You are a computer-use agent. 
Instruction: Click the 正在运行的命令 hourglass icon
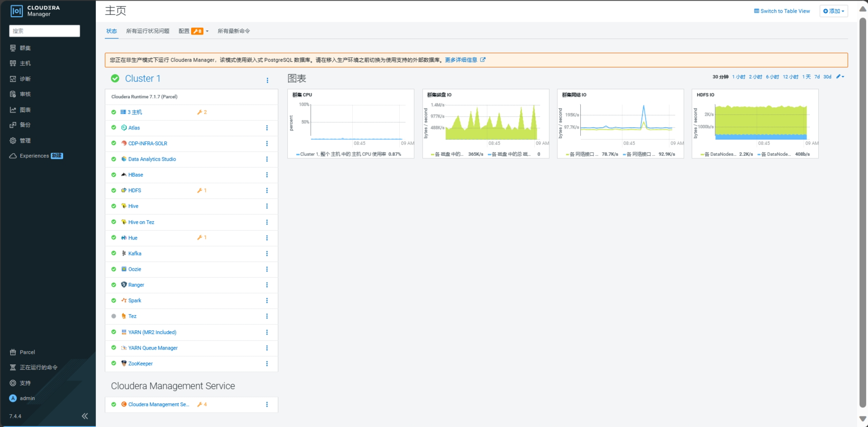click(x=13, y=367)
